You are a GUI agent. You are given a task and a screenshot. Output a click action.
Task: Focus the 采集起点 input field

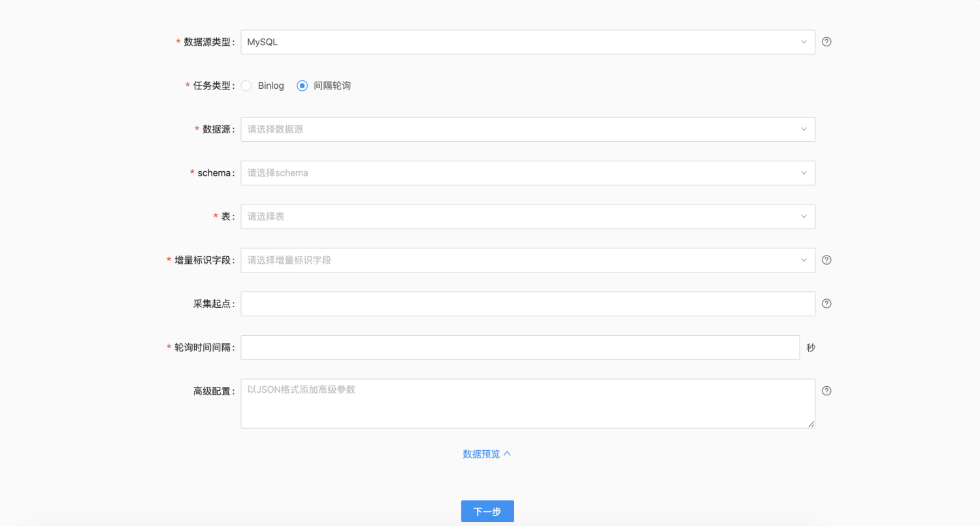coord(528,304)
